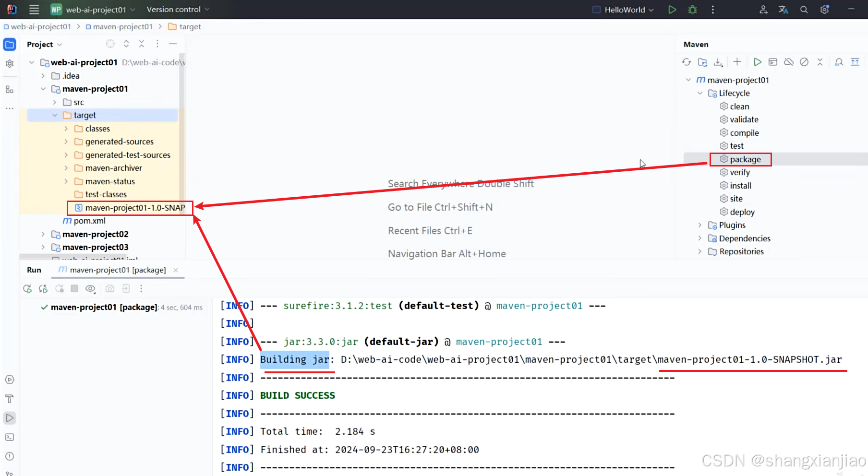
Task: Open HelloWorld run configuration dropdown
Action: (623, 10)
